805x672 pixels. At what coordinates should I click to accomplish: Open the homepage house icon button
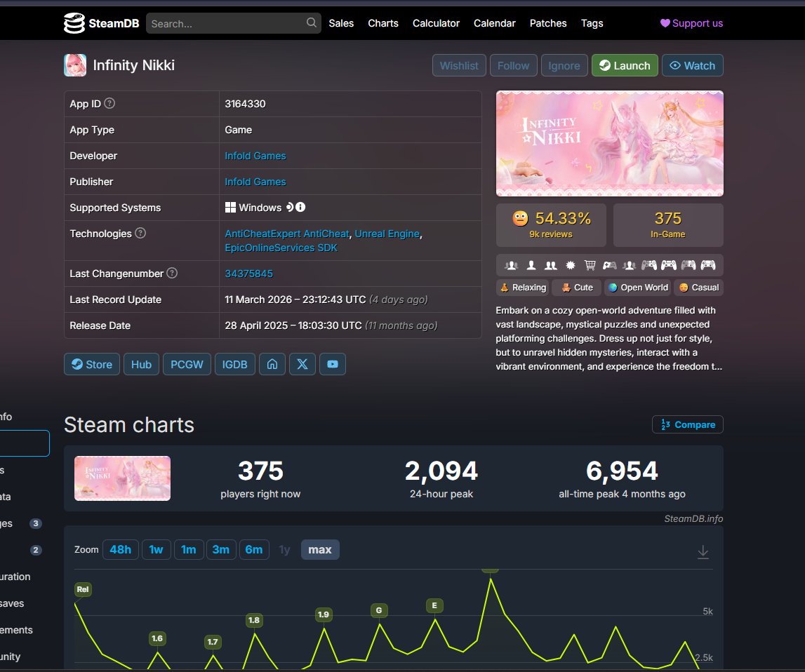[272, 364]
